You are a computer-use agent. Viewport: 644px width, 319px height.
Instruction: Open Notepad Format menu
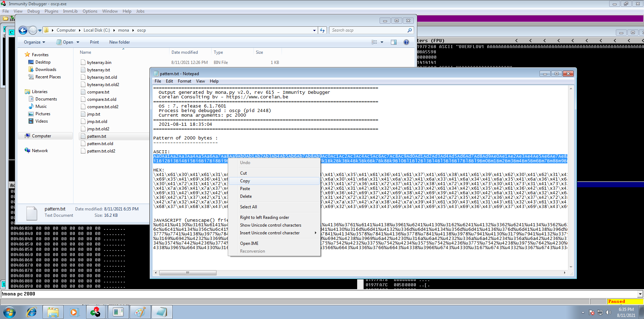[x=185, y=81]
